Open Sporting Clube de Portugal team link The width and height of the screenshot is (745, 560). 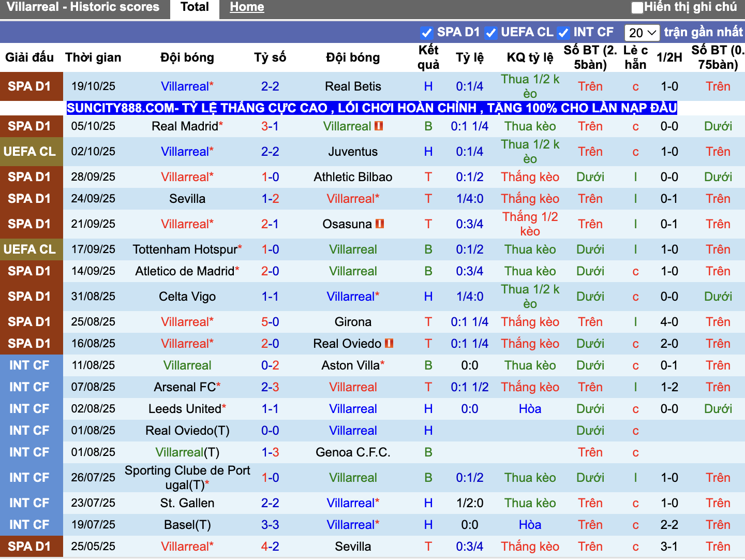[x=187, y=478]
